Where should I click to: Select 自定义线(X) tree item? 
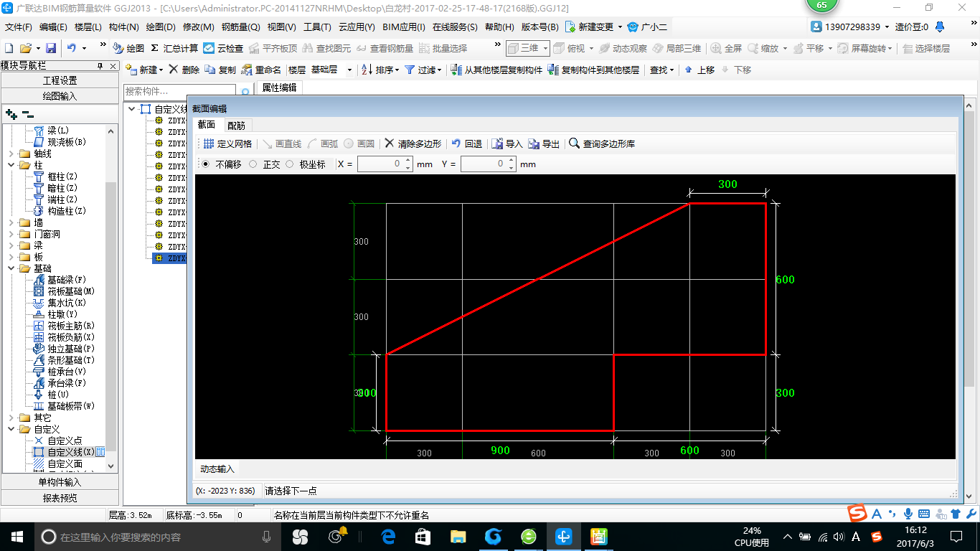[70, 452]
